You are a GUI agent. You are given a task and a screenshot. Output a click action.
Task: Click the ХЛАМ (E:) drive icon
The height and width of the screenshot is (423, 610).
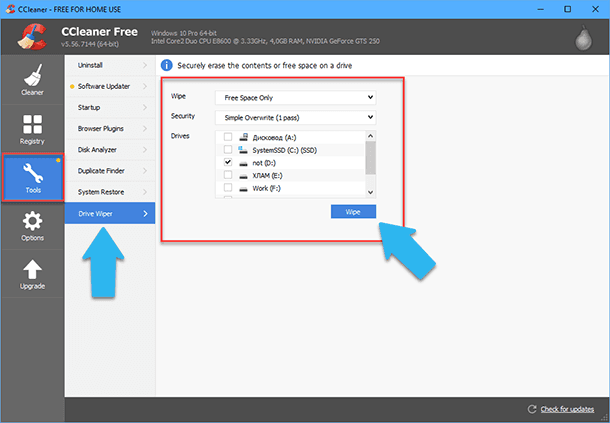tap(244, 176)
